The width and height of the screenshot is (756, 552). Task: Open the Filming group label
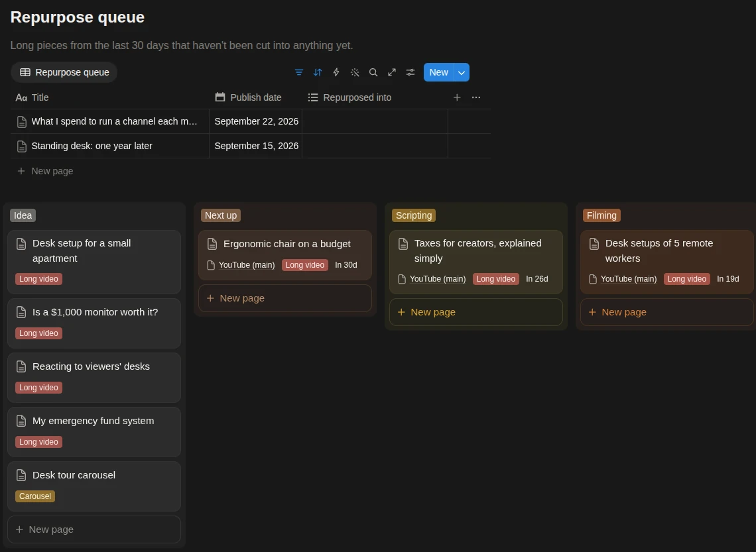601,215
